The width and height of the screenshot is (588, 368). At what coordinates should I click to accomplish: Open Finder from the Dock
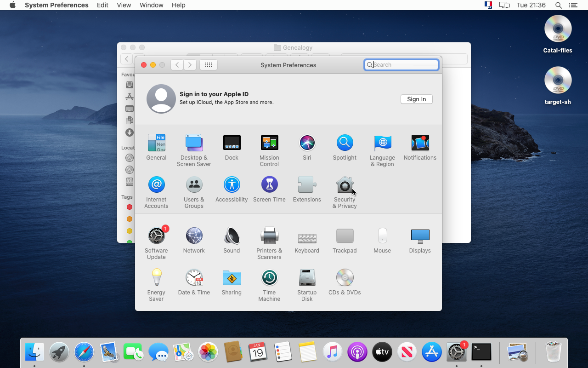tap(34, 352)
